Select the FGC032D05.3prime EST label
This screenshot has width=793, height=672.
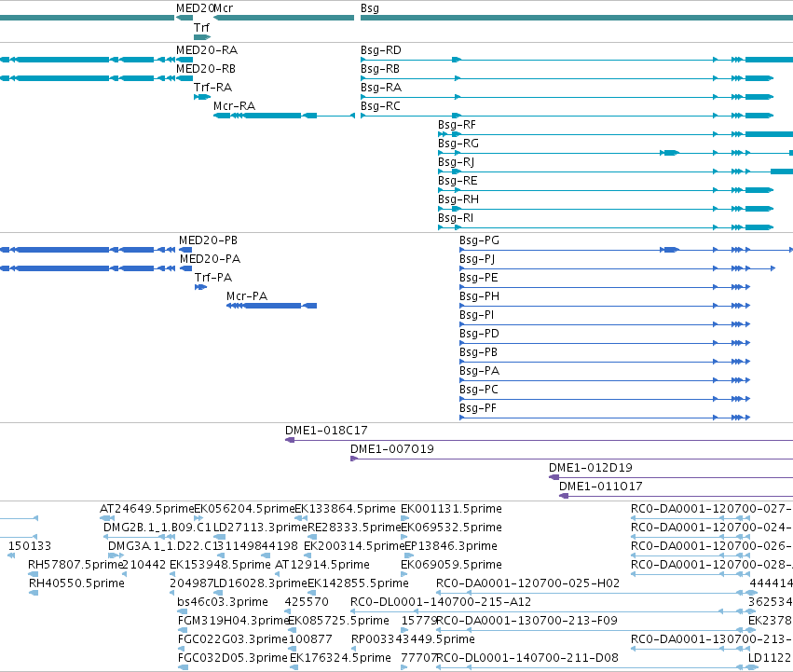233,658
